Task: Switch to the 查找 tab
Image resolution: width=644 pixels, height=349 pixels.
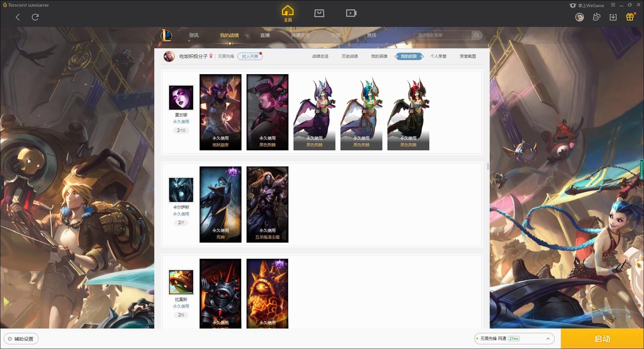Action: coord(372,35)
